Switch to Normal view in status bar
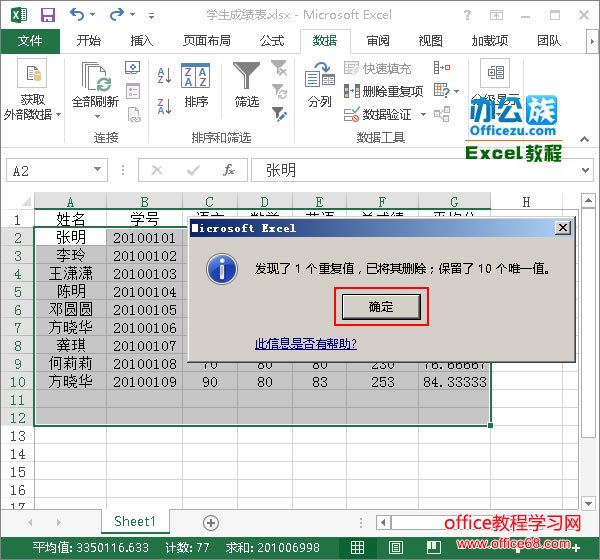The height and width of the screenshot is (560, 600). pyautogui.click(x=357, y=547)
